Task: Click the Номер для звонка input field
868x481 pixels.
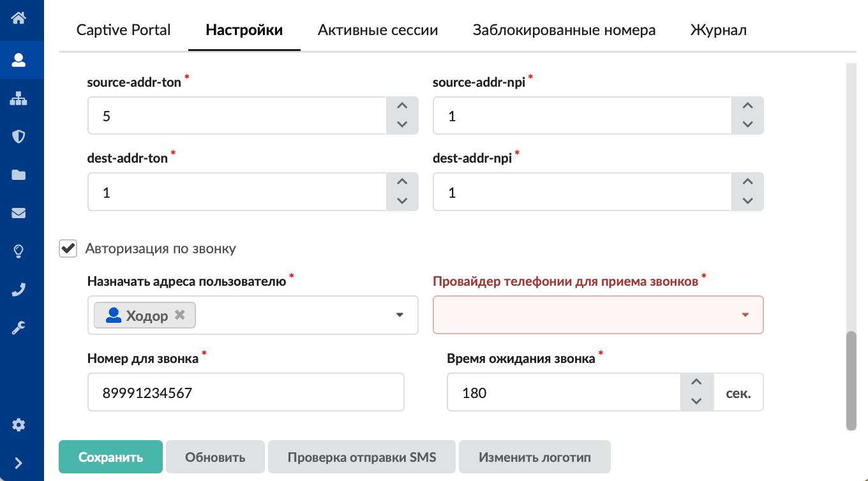Action: click(246, 392)
